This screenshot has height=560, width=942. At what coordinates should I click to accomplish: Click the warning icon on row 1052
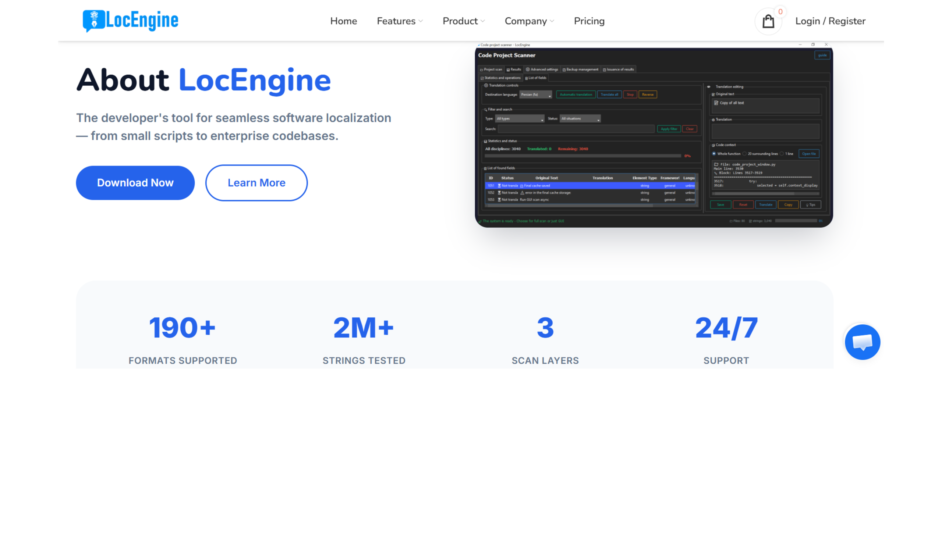click(522, 192)
